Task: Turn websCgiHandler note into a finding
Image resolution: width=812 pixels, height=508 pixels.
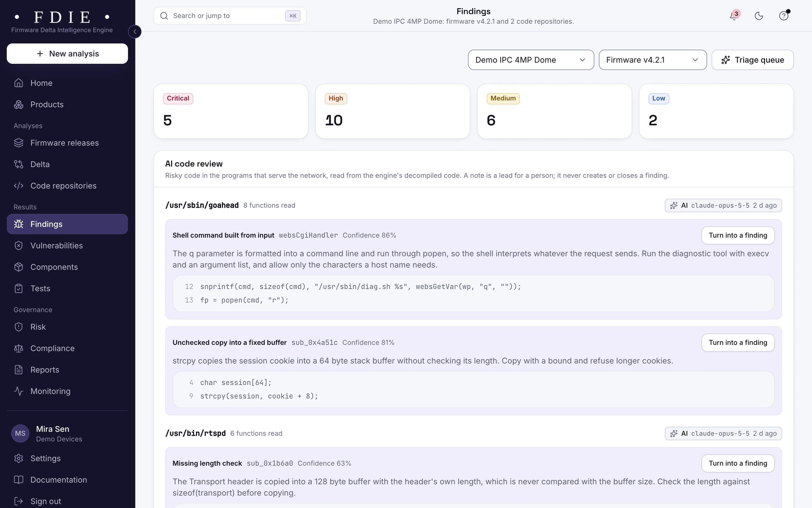Action: click(x=738, y=235)
